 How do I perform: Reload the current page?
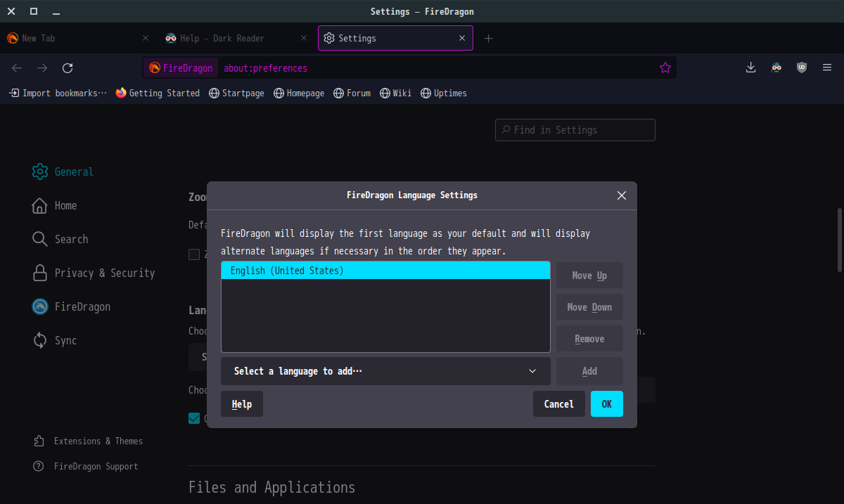click(x=68, y=68)
